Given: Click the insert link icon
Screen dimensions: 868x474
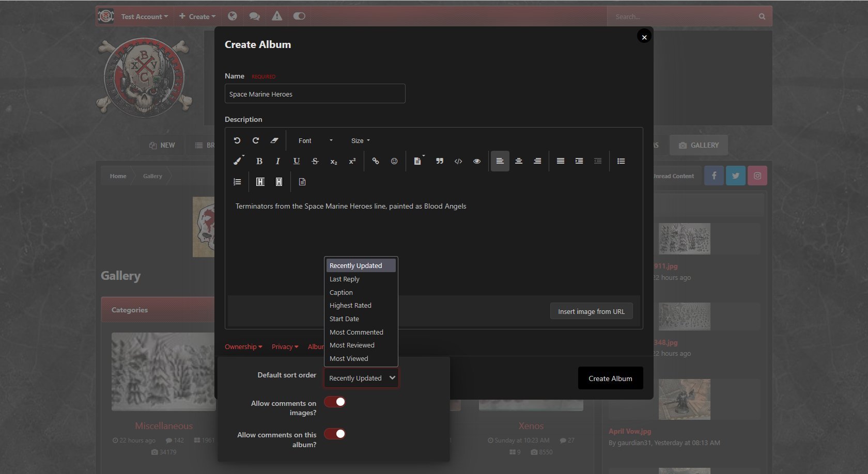Looking at the screenshot, I should coord(376,161).
